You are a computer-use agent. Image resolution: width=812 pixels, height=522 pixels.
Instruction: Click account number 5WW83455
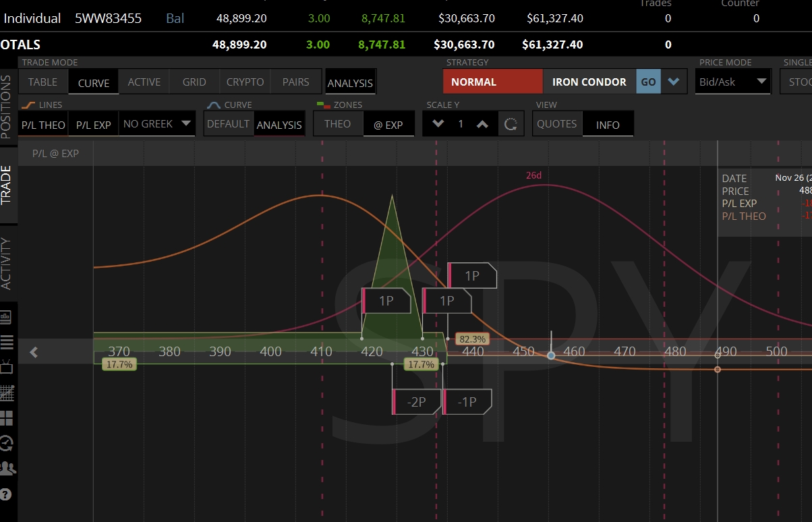point(109,19)
